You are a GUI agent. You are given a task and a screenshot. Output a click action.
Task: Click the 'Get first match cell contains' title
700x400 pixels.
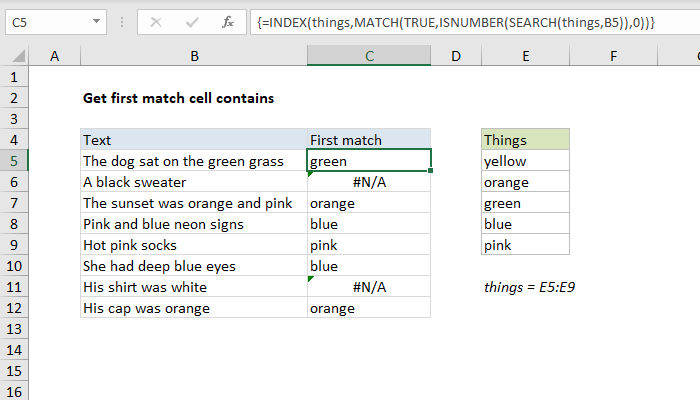(178, 98)
